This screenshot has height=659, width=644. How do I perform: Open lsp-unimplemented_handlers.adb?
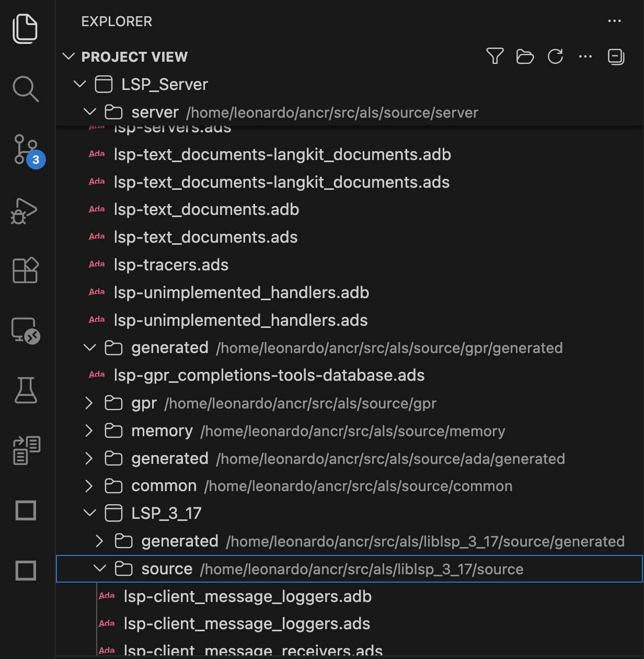[241, 292]
